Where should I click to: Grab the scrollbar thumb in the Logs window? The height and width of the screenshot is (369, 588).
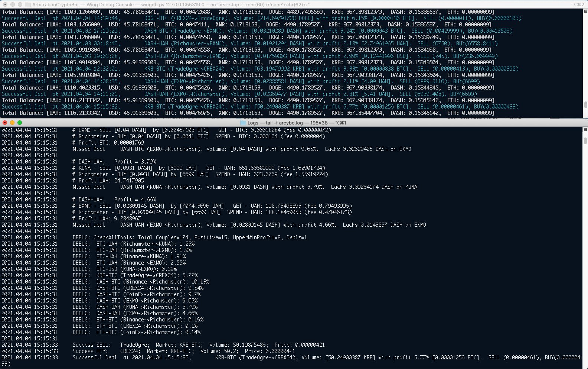pyautogui.click(x=585, y=141)
